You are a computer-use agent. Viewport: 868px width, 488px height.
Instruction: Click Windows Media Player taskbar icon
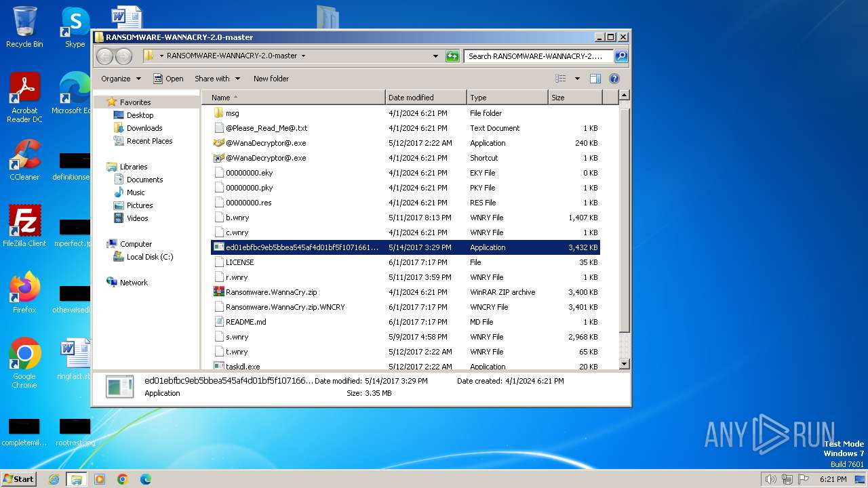tap(100, 479)
